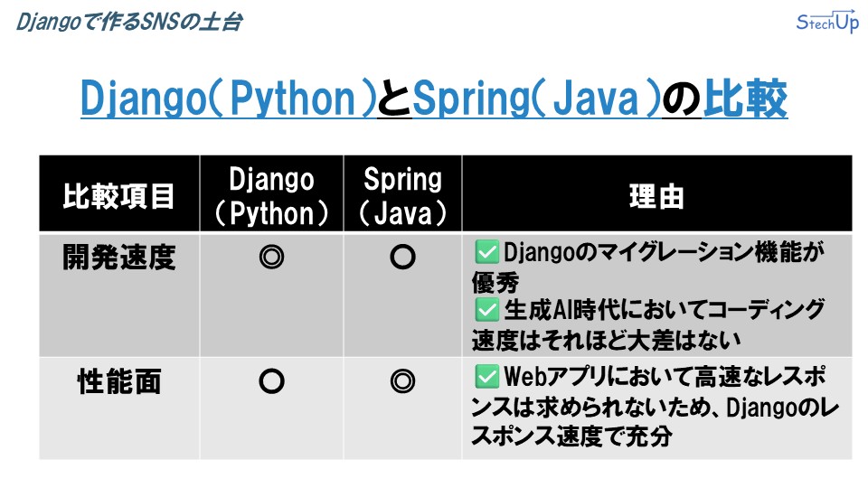This screenshot has width=868, height=488.
Task: Select the 理由 column header
Action: 657,193
